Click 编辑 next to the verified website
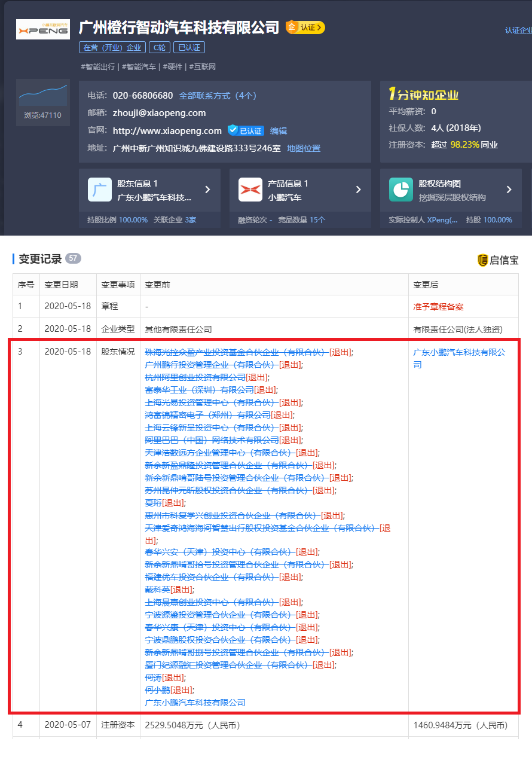 click(279, 130)
